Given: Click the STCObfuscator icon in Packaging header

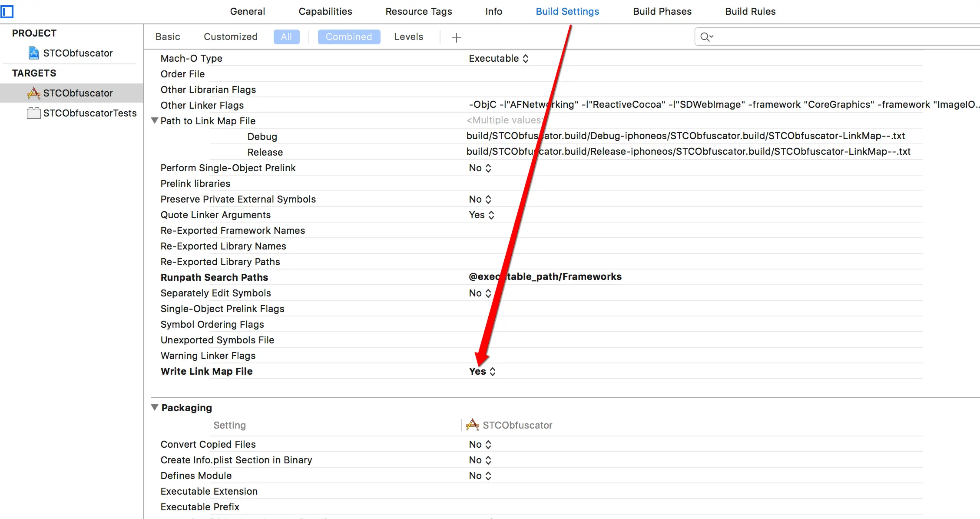Looking at the screenshot, I should [x=472, y=425].
